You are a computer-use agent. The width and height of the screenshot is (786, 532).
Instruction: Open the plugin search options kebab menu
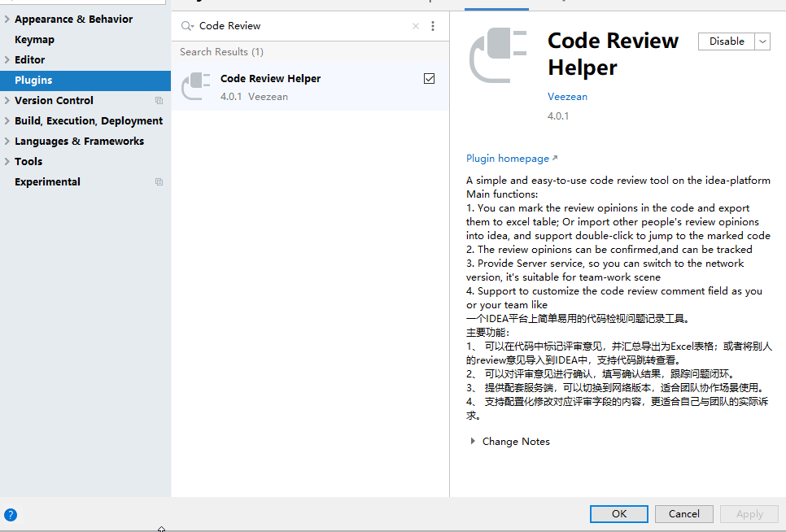433,26
